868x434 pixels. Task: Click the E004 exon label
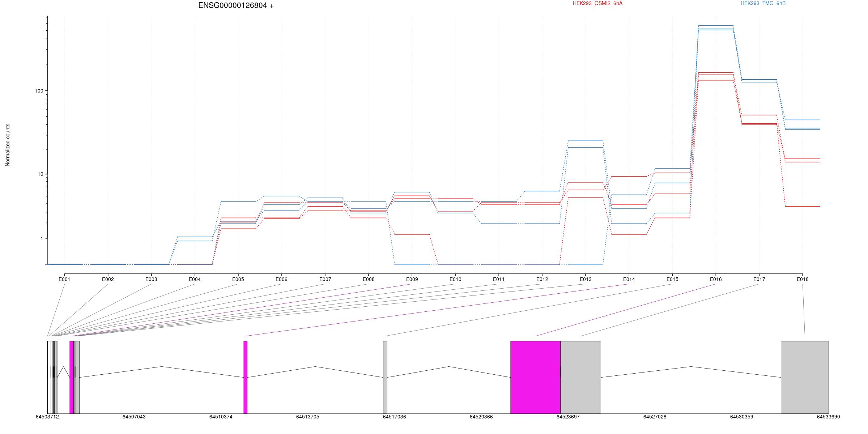(x=195, y=279)
